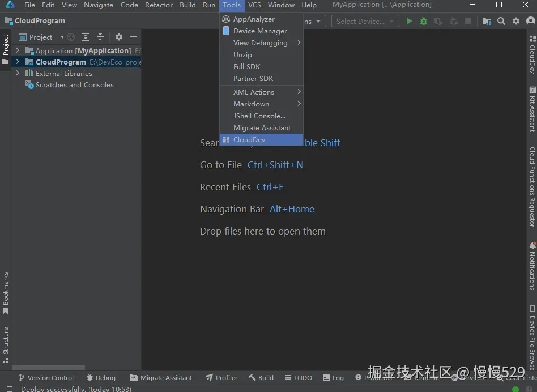Open Device Manager from the Tools menu
The height and width of the screenshot is (392, 537).
tap(261, 31)
